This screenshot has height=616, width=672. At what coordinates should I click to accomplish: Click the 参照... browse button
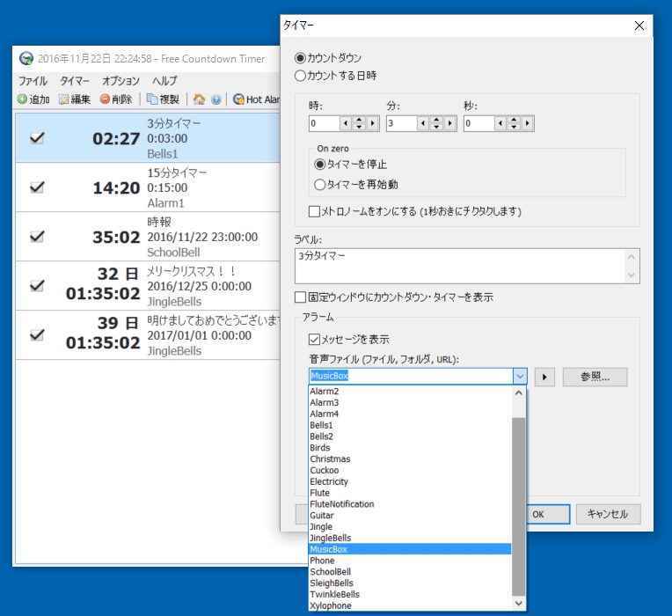point(595,378)
